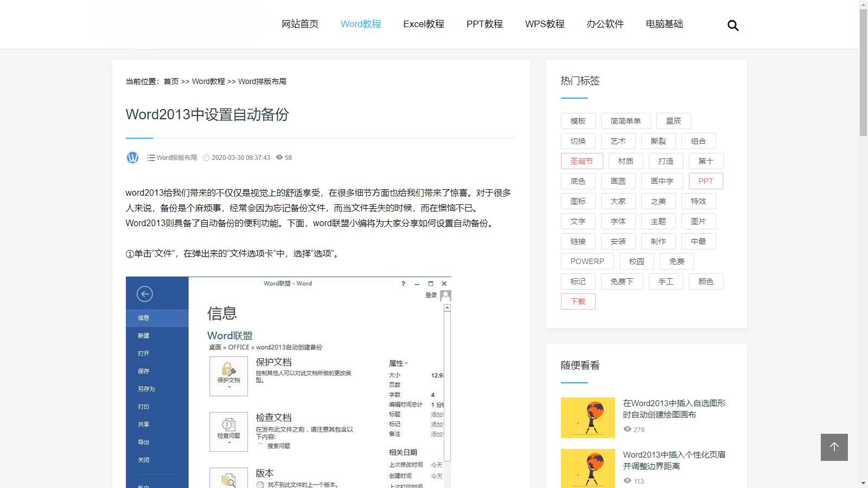Click the scrollbar down arrow
Image resolution: width=868 pixels, height=488 pixels.
863,483
